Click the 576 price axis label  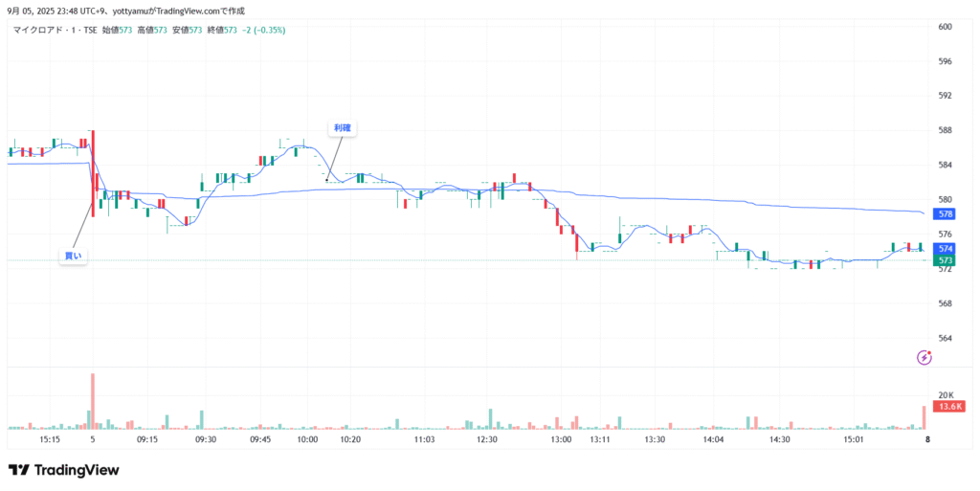(946, 234)
